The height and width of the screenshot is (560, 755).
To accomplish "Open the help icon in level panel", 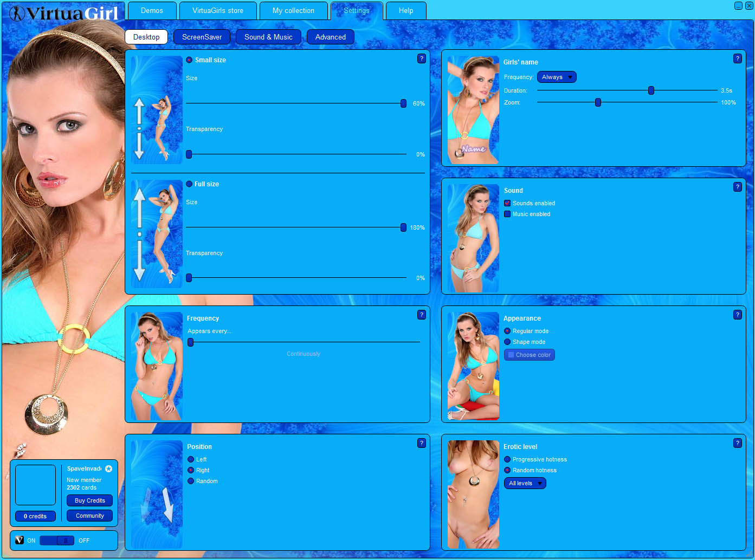I will coord(737,443).
